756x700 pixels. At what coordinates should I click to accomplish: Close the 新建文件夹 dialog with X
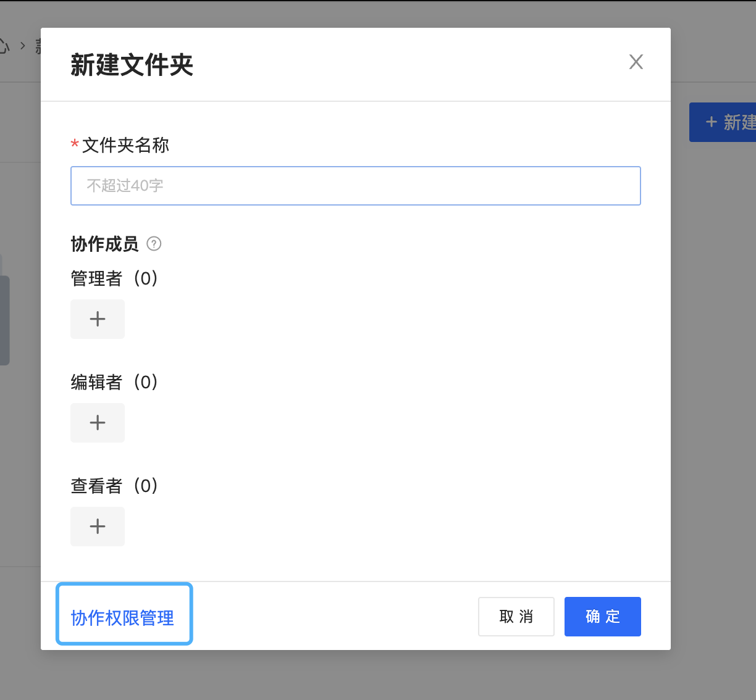(636, 62)
